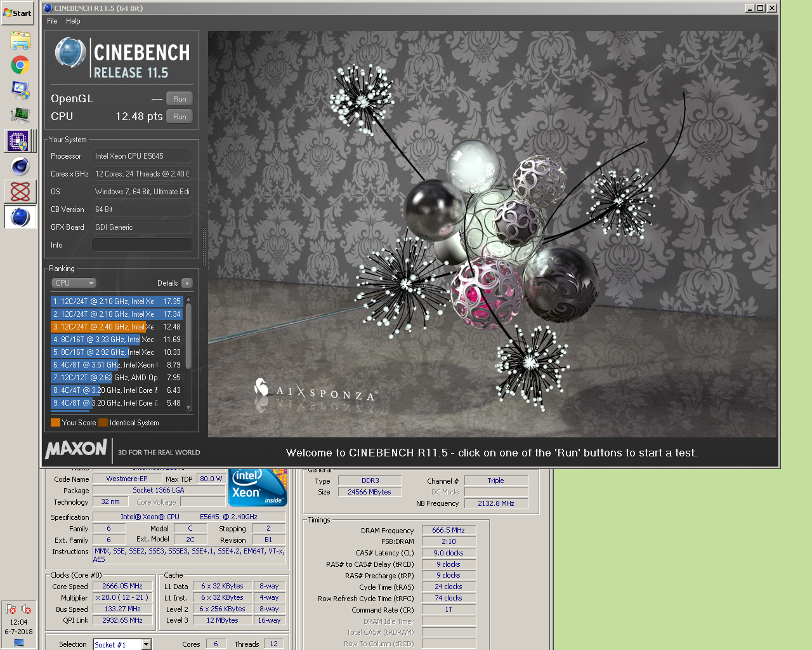Click the GFX Board GDI Generic field
The width and height of the screenshot is (812, 650).
142,227
